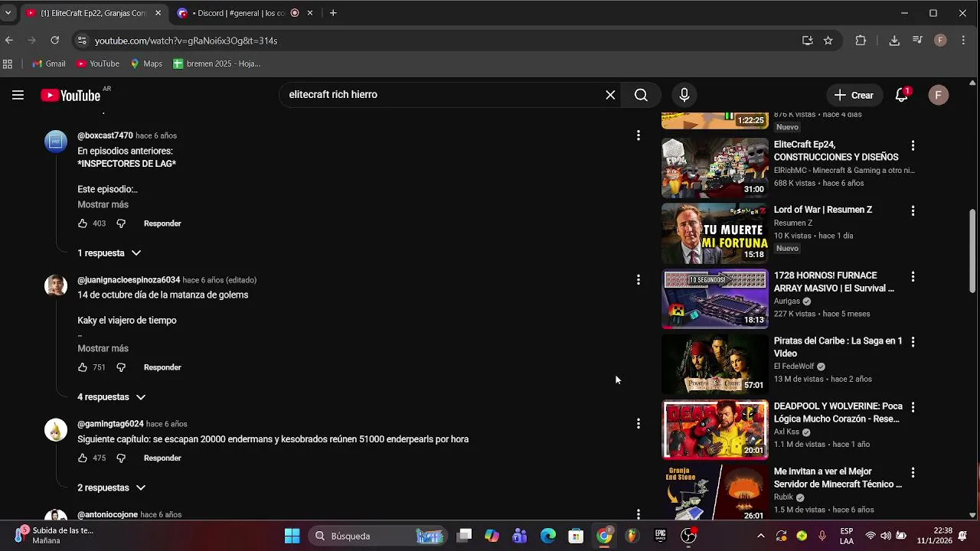
Task: Open Chrome apps grid in bookmarks bar
Action: point(8,64)
